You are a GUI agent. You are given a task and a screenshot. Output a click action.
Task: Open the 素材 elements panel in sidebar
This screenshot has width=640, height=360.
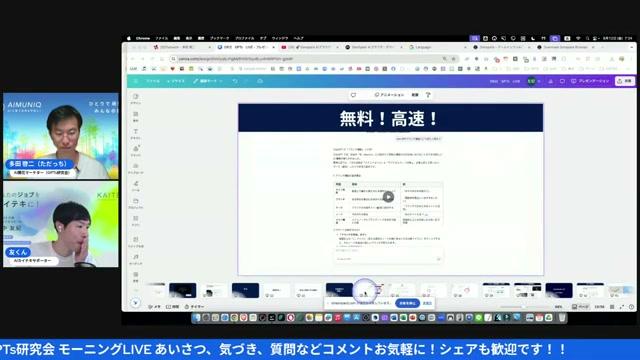tap(136, 116)
